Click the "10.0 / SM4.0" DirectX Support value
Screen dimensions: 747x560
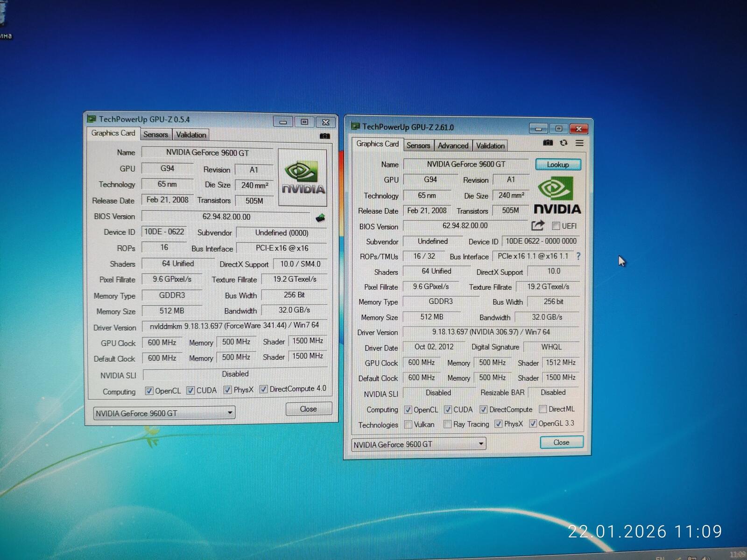pos(300,264)
